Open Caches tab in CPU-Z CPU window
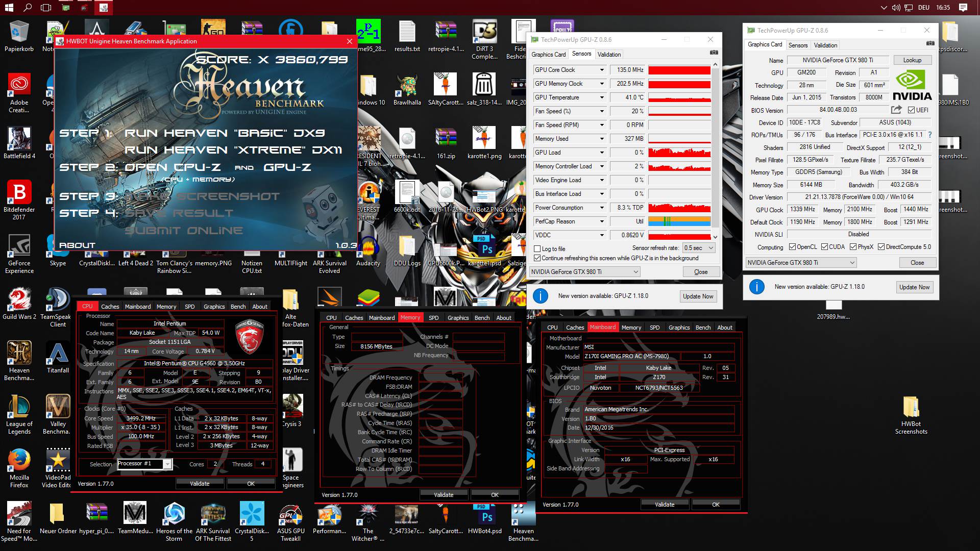The height and width of the screenshot is (551, 980). (110, 307)
